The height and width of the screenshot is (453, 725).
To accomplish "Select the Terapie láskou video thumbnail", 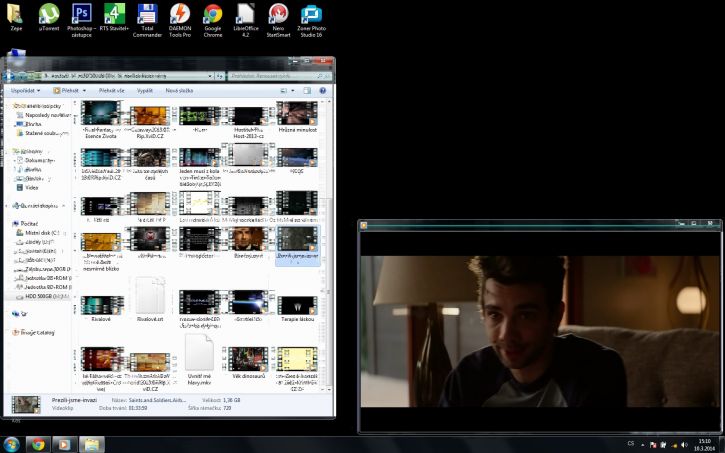I will (x=297, y=308).
